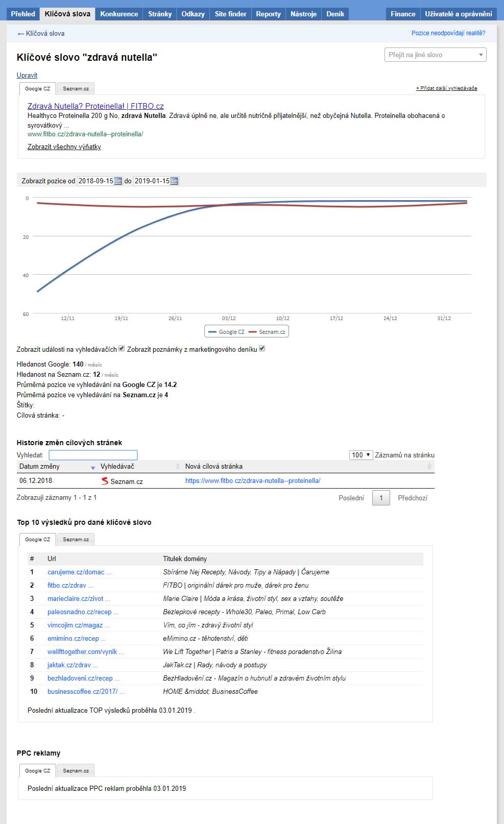Image resolution: width=504 pixels, height=824 pixels.
Task: Open Uživatelé a oprávnění tab
Action: [x=459, y=14]
